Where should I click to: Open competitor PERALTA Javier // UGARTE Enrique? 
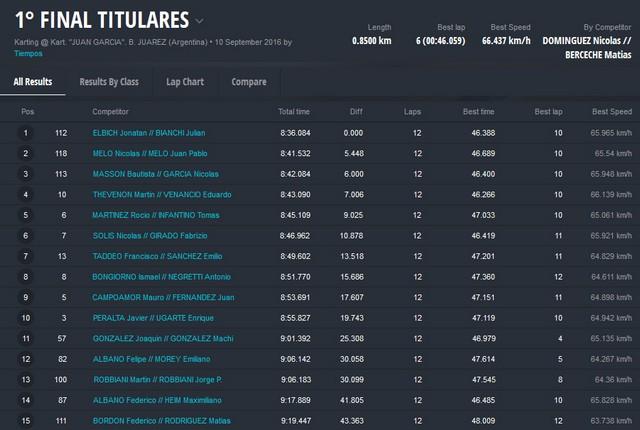[153, 318]
